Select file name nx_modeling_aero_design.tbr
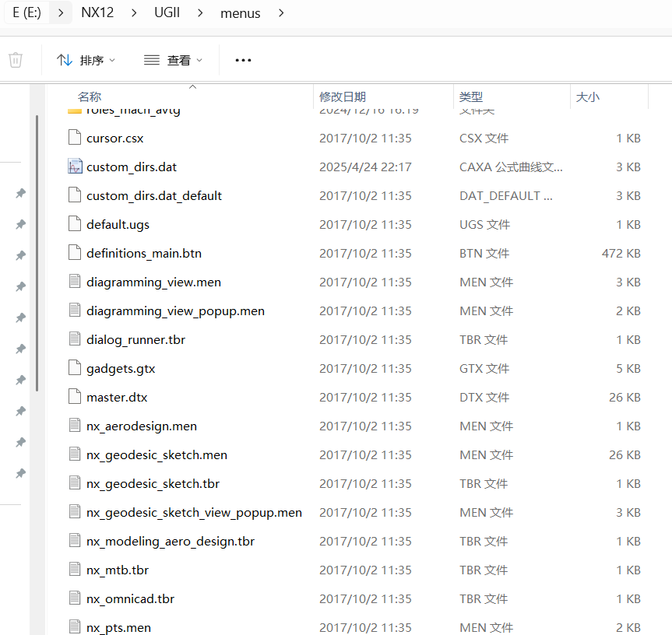The height and width of the screenshot is (635, 672). (x=171, y=542)
